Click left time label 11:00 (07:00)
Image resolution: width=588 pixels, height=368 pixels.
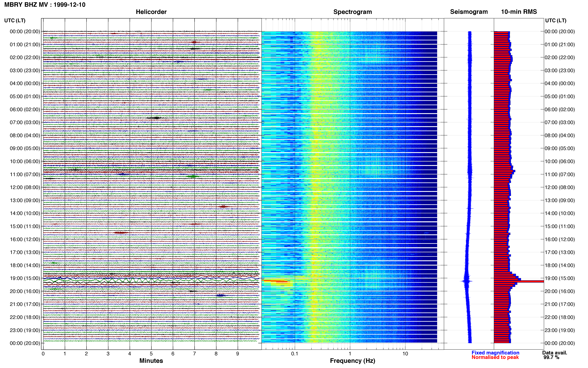coord(25,174)
